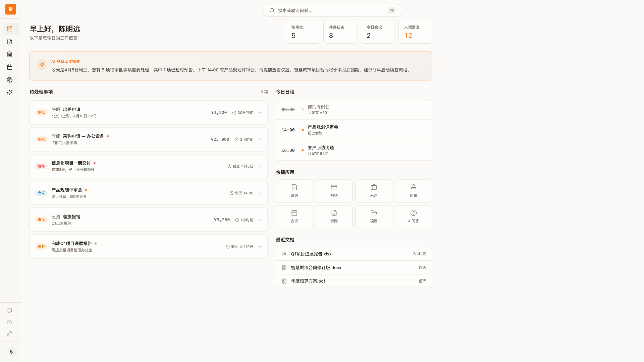Open 智慧城市合同修订版.docx from recent documents
The width and height of the screenshot is (644, 362).
tap(316, 267)
